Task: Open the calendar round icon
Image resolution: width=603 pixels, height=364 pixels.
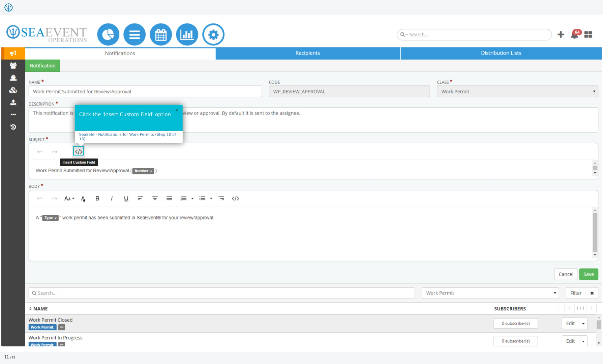Action: click(161, 34)
